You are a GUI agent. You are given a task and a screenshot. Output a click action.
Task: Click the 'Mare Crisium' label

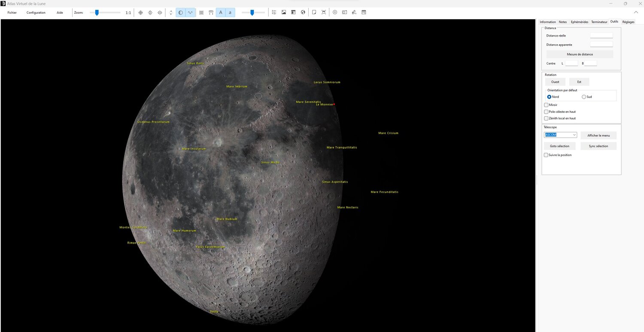click(x=389, y=133)
